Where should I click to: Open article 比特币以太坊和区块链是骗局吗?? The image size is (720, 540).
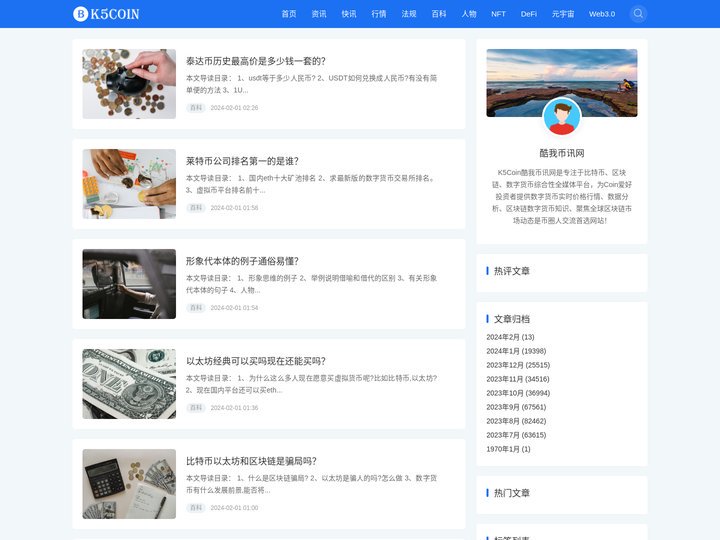251,461
